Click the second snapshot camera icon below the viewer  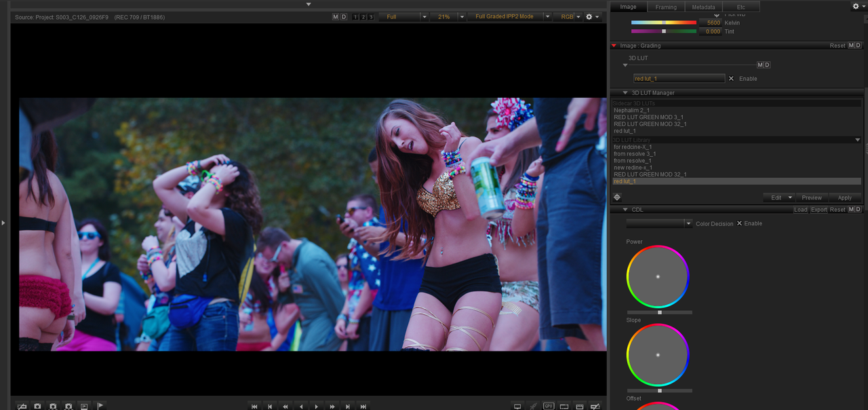[x=53, y=406]
